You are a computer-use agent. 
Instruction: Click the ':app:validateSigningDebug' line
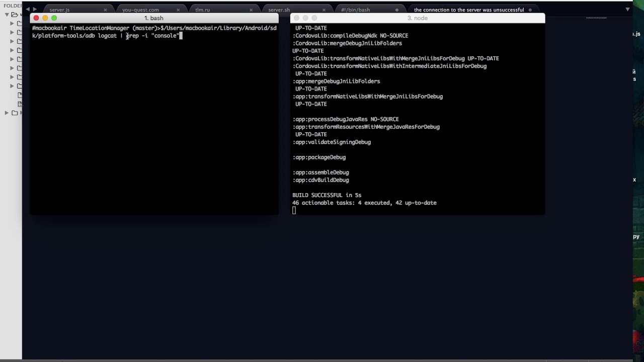(x=332, y=142)
